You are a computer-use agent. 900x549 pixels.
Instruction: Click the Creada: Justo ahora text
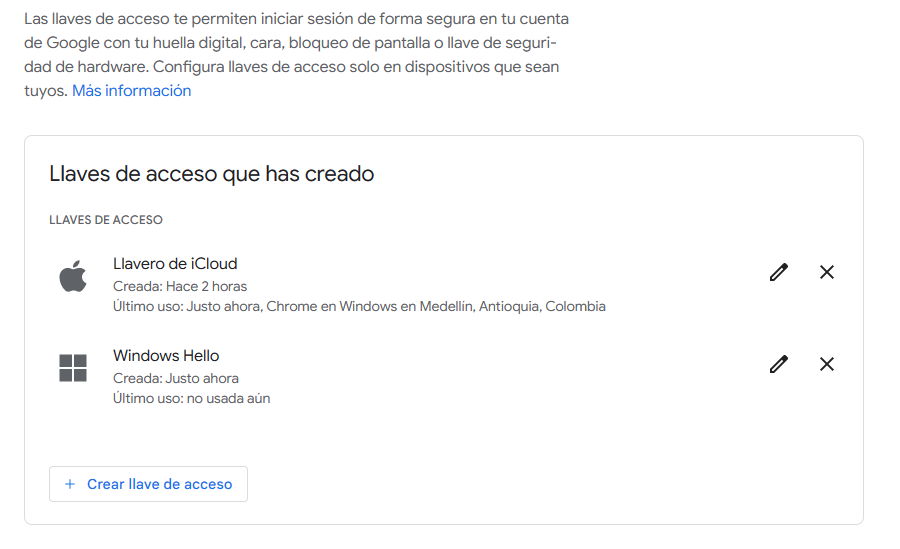(176, 378)
